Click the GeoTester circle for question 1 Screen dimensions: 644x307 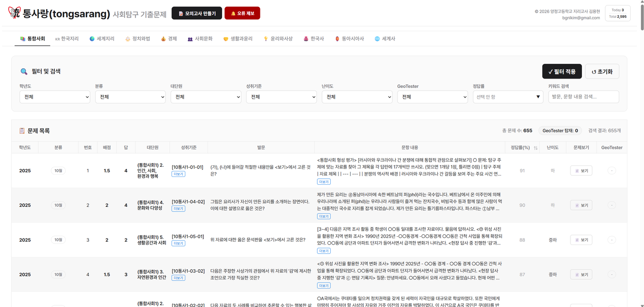tap(612, 171)
